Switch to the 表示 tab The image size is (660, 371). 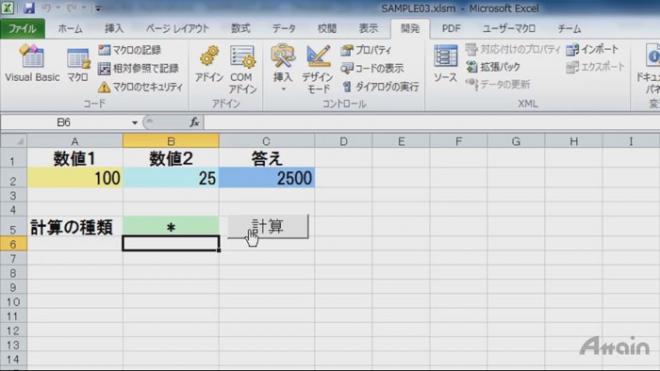click(368, 29)
